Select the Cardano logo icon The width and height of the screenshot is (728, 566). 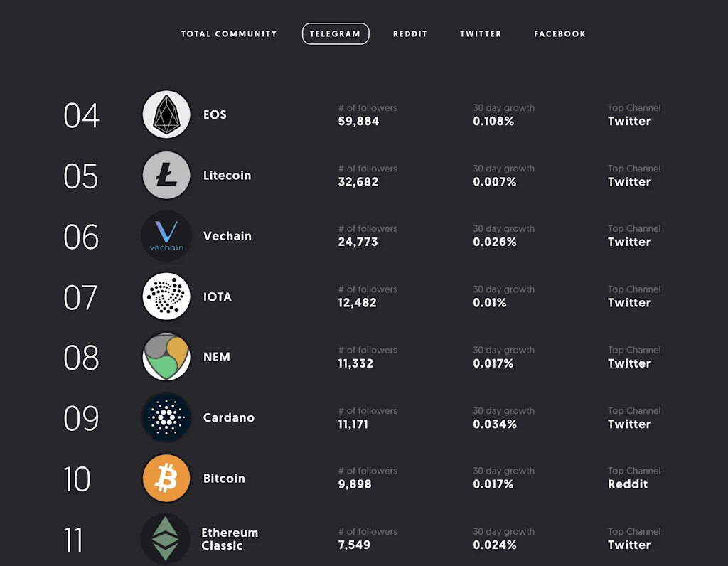click(x=166, y=417)
